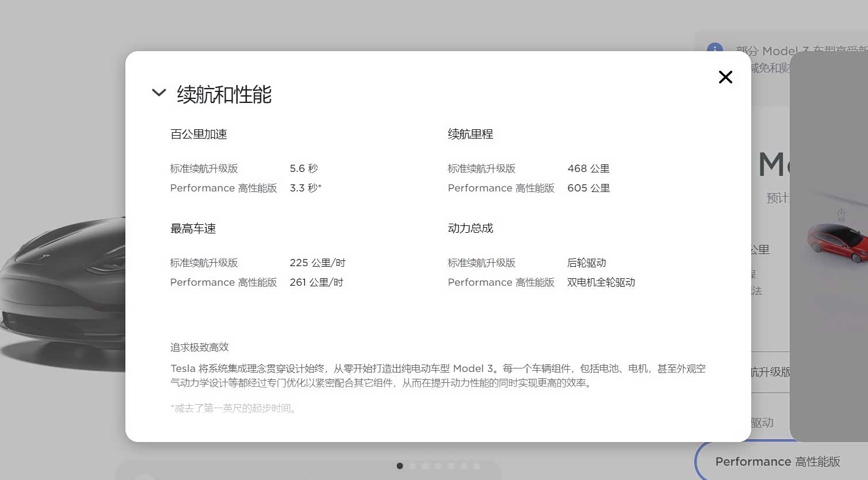Go to the third carousel dot

click(x=426, y=466)
